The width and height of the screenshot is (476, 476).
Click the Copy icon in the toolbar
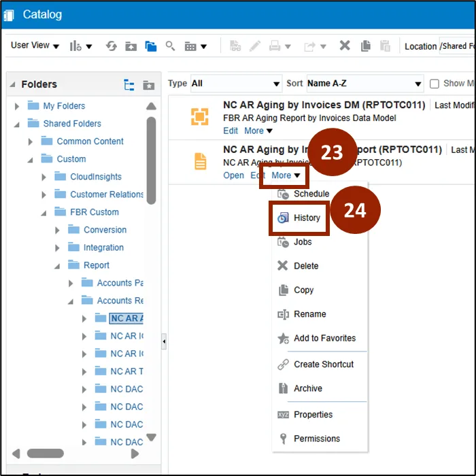[366, 46]
